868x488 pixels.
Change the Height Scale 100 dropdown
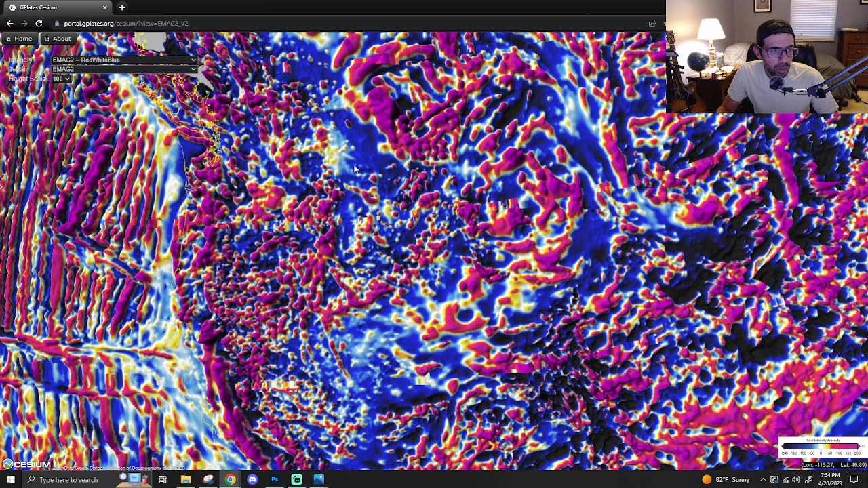[x=61, y=79]
